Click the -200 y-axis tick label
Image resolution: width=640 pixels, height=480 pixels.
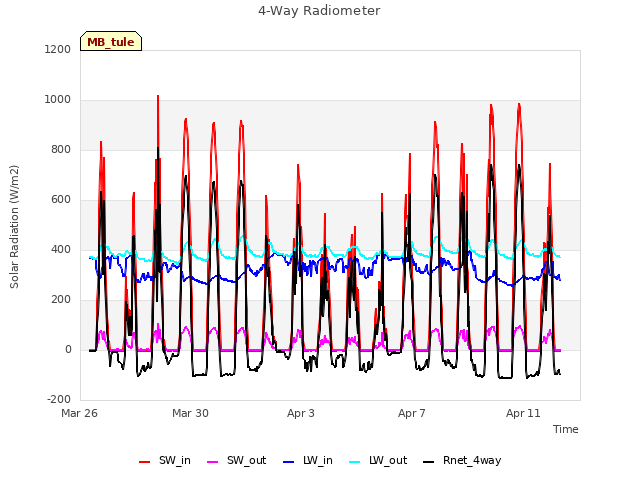[59, 400]
